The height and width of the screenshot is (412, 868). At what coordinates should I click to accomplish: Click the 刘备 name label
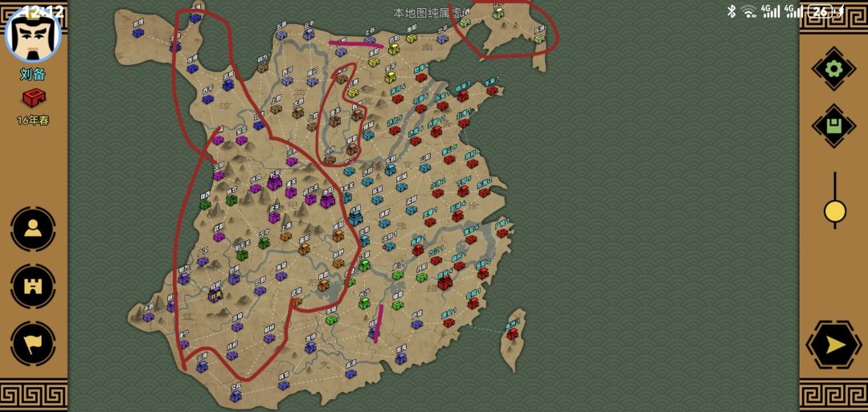coord(33,75)
